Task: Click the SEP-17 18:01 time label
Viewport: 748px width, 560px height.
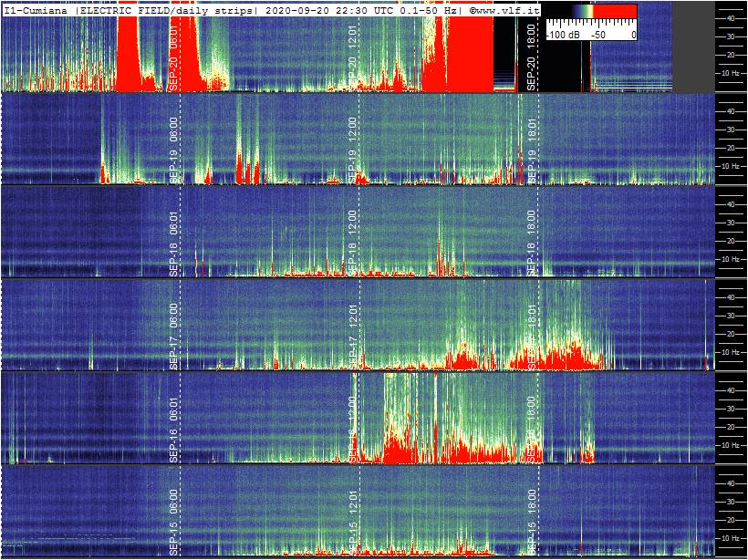Action: (x=532, y=337)
